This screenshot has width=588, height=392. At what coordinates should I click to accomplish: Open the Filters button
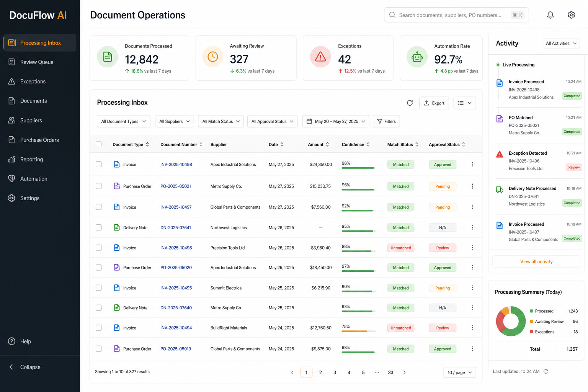click(x=386, y=121)
